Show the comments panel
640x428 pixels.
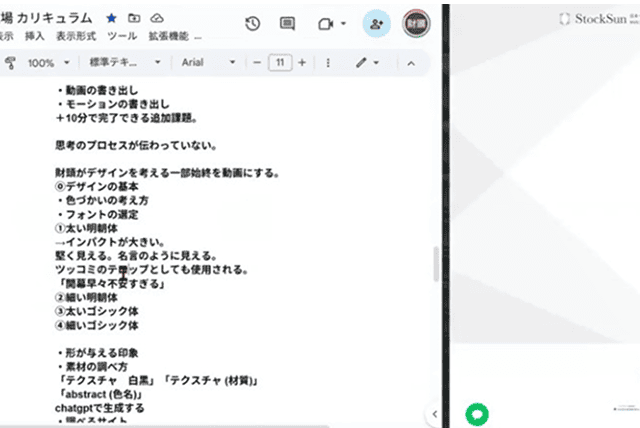point(287,23)
